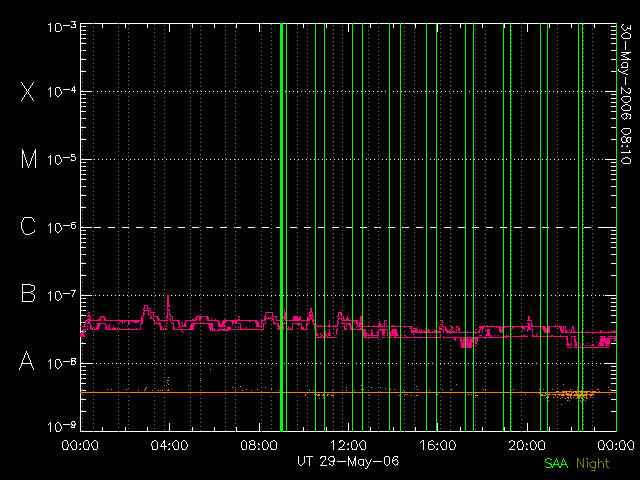
Task: Click the 10^-8 y-axis tick label
Action: 62,362
